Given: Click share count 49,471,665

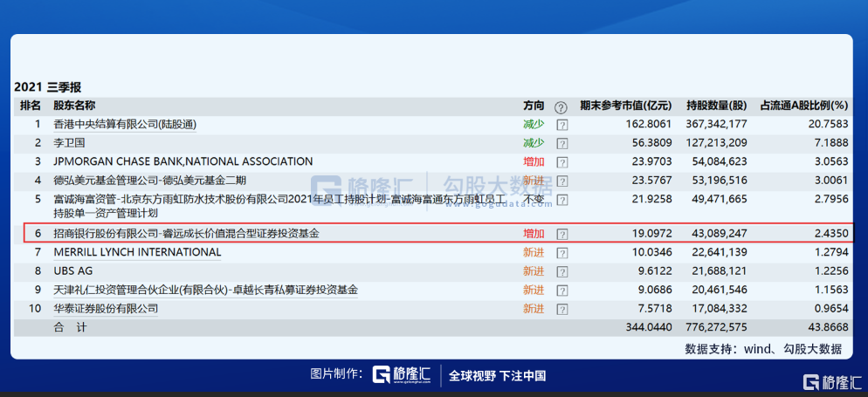Looking at the screenshot, I should tap(720, 199).
